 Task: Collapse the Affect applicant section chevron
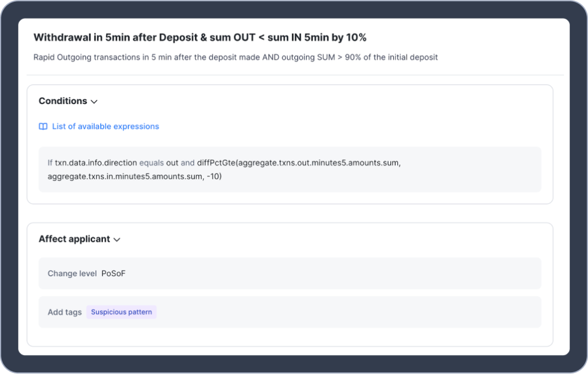(117, 240)
